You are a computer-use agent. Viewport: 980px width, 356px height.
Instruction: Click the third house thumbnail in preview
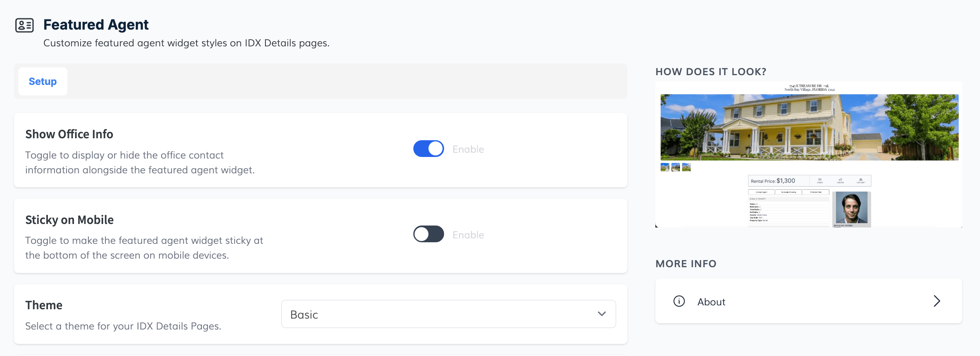(686, 167)
